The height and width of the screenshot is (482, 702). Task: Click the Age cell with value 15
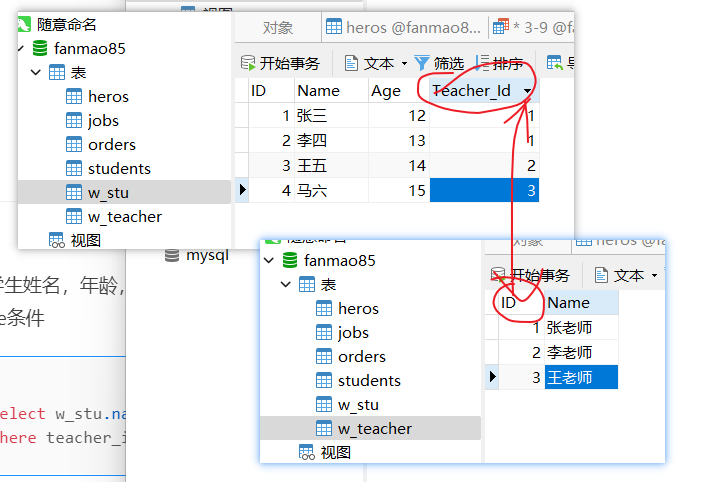tap(399, 191)
